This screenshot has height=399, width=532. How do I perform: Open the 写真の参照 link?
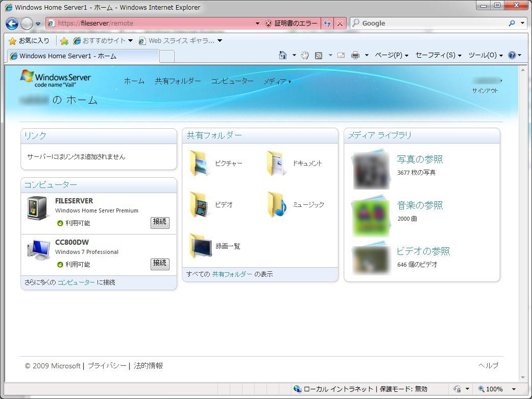point(420,159)
